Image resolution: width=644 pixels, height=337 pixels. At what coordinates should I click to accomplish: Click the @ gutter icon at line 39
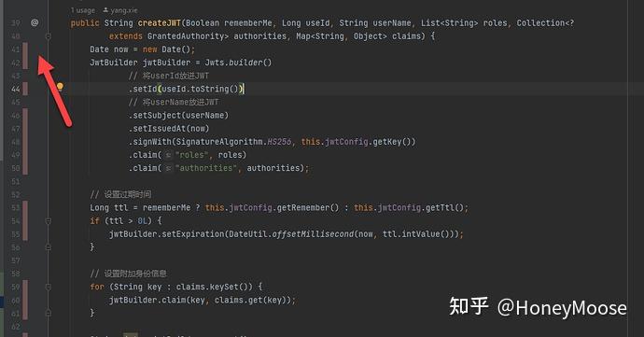[x=35, y=22]
